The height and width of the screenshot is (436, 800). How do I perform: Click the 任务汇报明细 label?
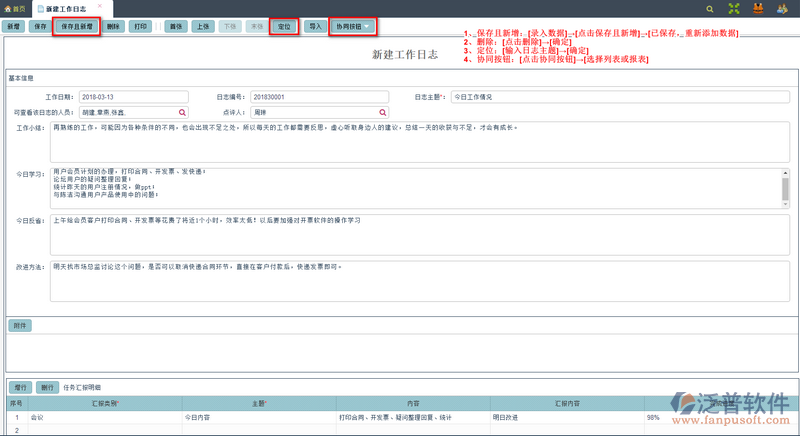82,388
